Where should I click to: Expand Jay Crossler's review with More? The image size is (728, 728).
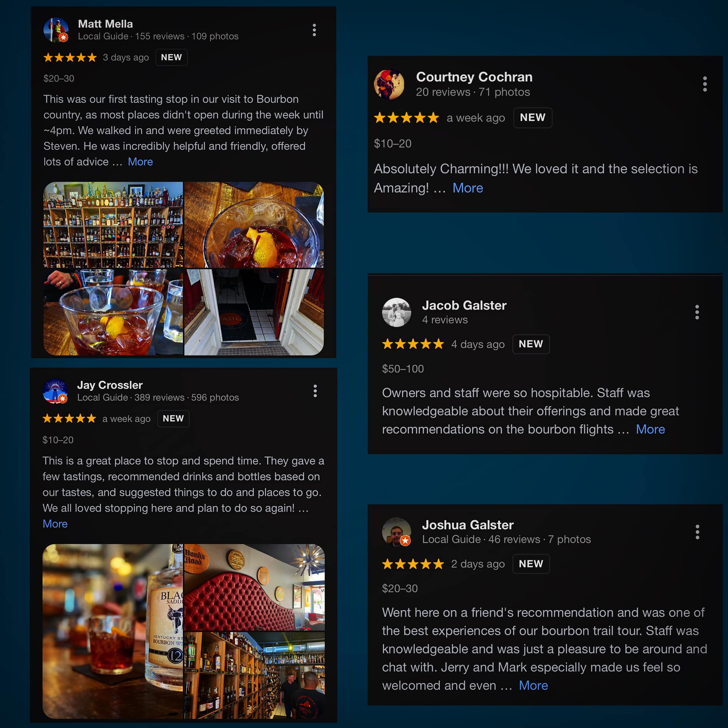[x=55, y=524]
